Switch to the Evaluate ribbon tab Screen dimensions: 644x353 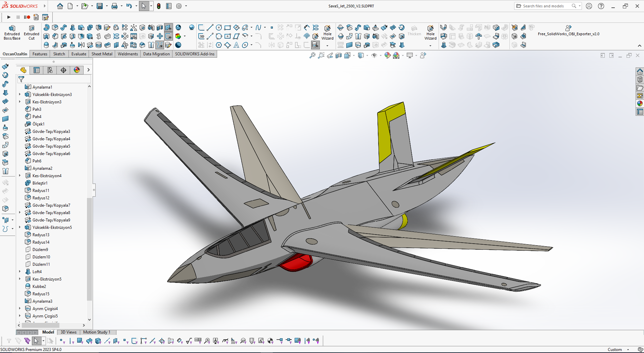point(79,54)
